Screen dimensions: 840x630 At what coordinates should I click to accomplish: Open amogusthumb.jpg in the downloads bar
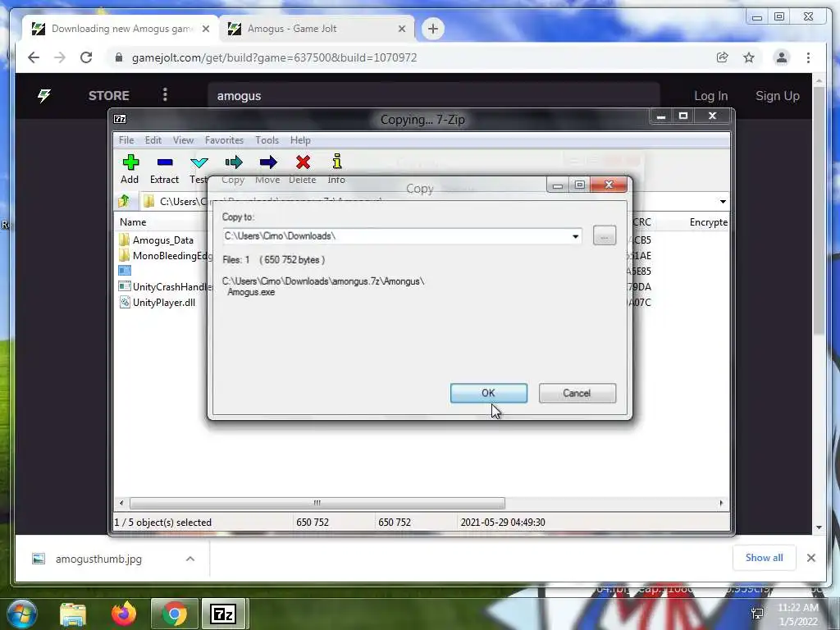click(98, 559)
